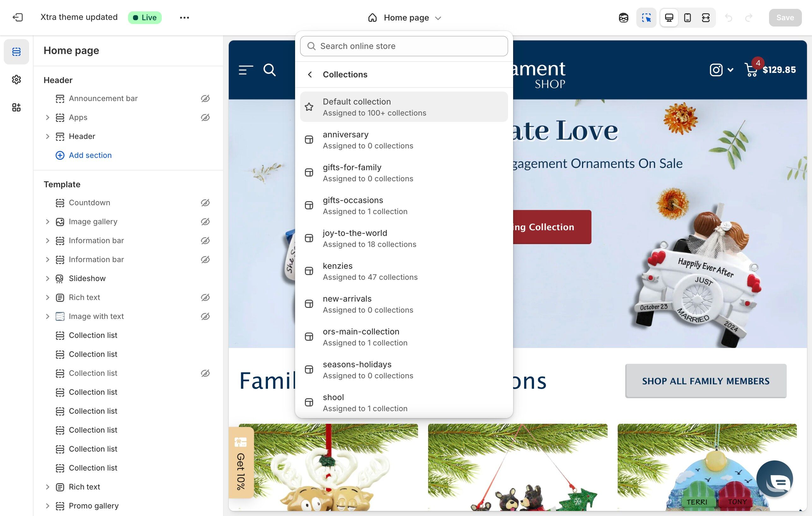
Task: Toggle the inspector selection tool
Action: 646,17
